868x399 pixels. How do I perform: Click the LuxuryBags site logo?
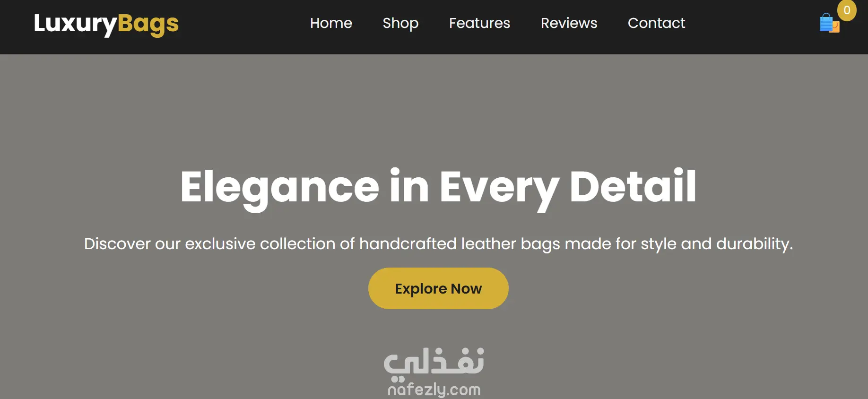point(106,24)
